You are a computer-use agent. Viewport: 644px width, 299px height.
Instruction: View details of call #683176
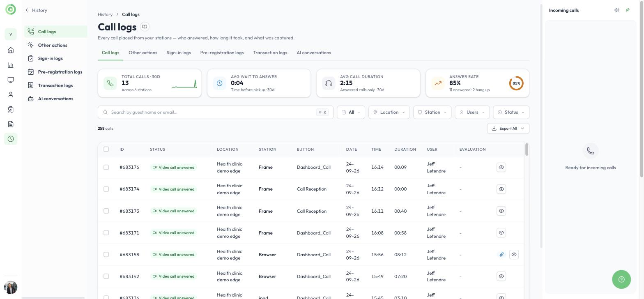coord(501,167)
